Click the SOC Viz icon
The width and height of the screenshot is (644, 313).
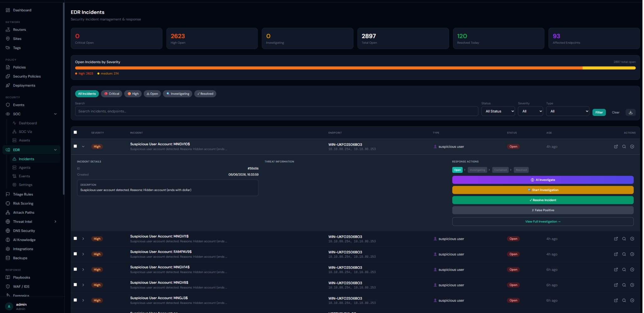pyautogui.click(x=14, y=132)
